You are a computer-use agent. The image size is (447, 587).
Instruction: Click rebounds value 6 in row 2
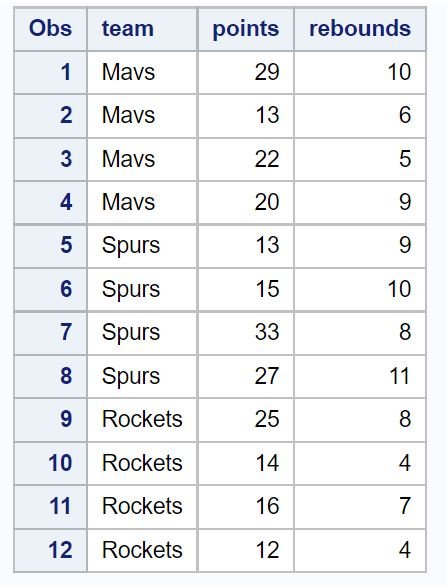click(x=360, y=116)
